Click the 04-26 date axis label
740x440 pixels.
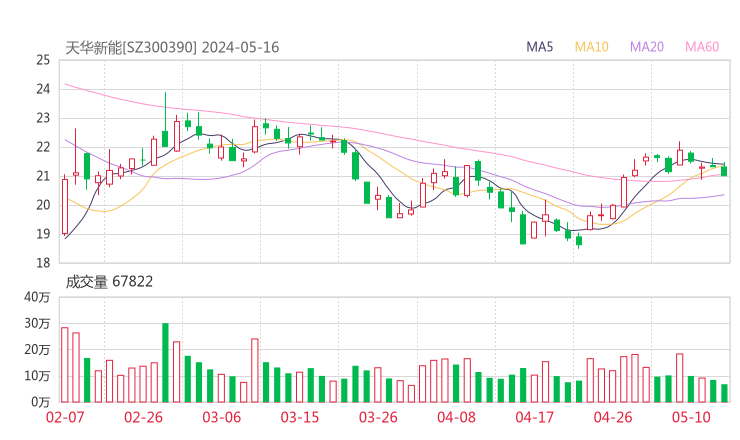click(613, 417)
